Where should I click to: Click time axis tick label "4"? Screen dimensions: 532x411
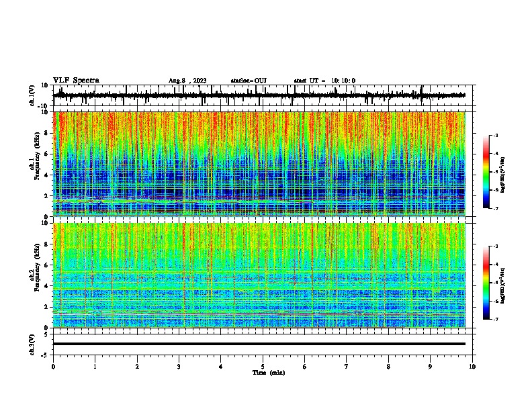221,367
